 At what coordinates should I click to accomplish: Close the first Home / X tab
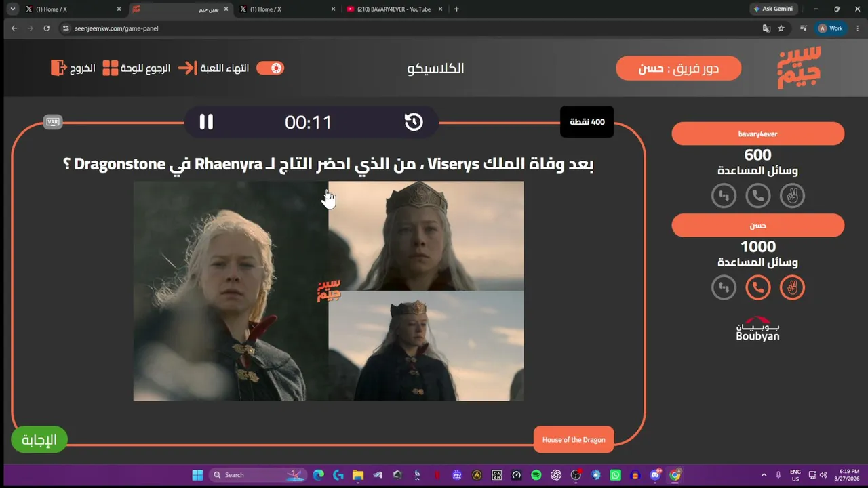(119, 9)
